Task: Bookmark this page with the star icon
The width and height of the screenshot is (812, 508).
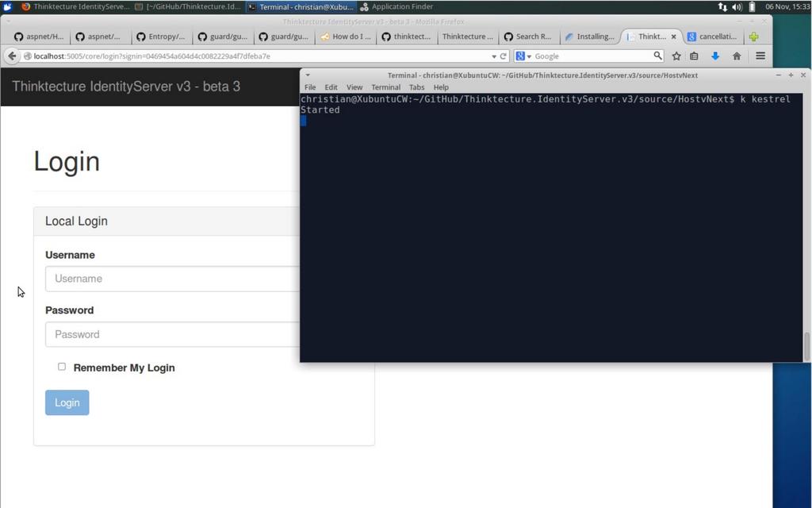Action: coord(676,56)
